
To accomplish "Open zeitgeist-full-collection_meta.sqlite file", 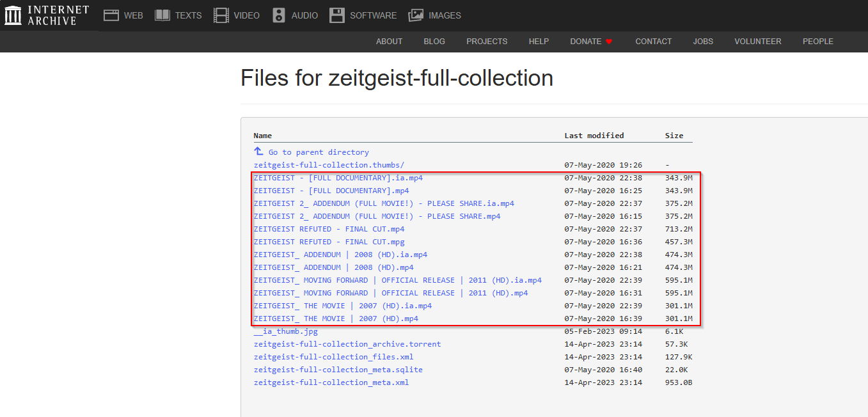I will (338, 370).
